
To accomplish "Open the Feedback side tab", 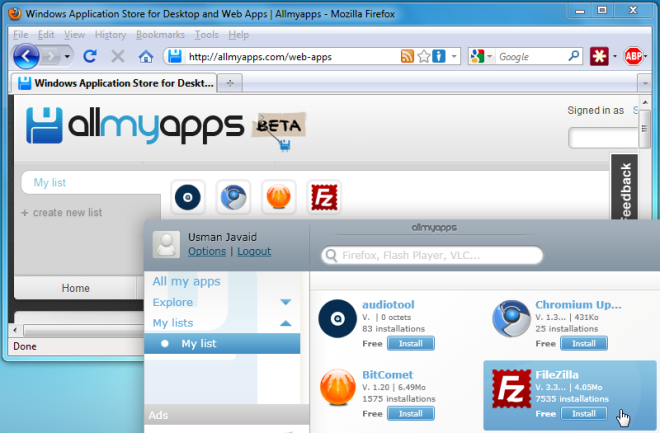I will point(625,187).
